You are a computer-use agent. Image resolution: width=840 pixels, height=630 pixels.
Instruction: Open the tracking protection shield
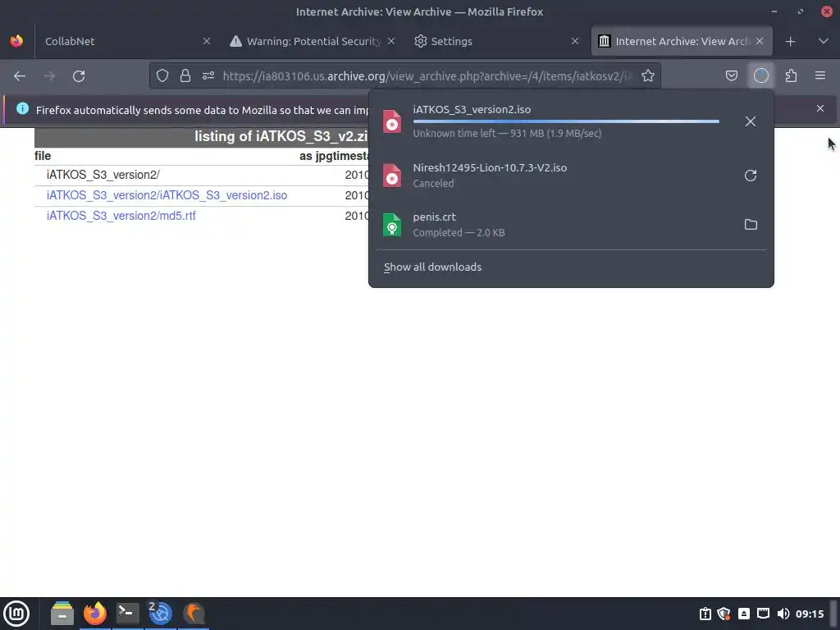pos(162,76)
